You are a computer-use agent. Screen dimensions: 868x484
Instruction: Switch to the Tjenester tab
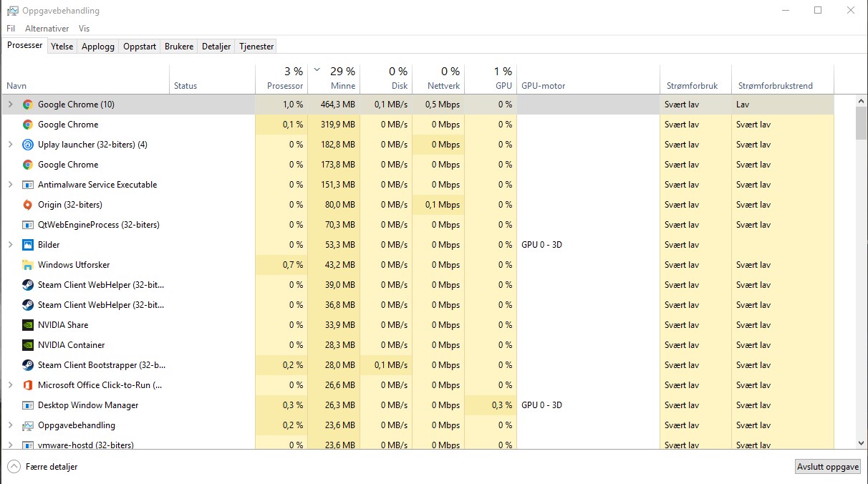(256, 47)
